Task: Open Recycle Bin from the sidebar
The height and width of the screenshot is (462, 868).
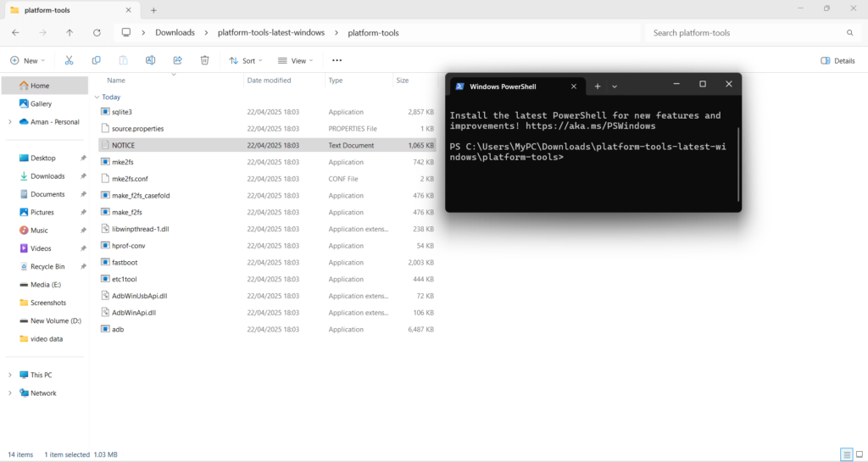Action: pos(47,266)
